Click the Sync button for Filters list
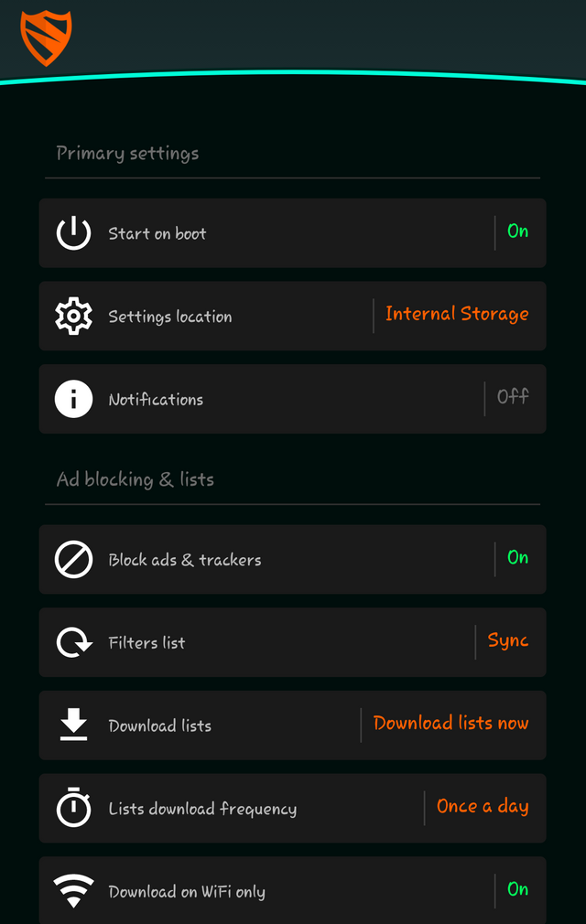 click(507, 640)
